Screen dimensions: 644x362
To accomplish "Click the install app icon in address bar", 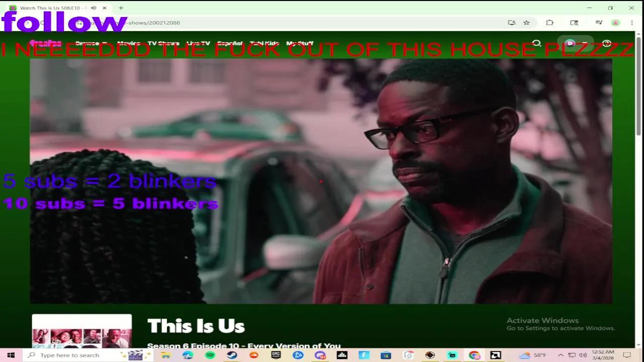I will (x=512, y=23).
